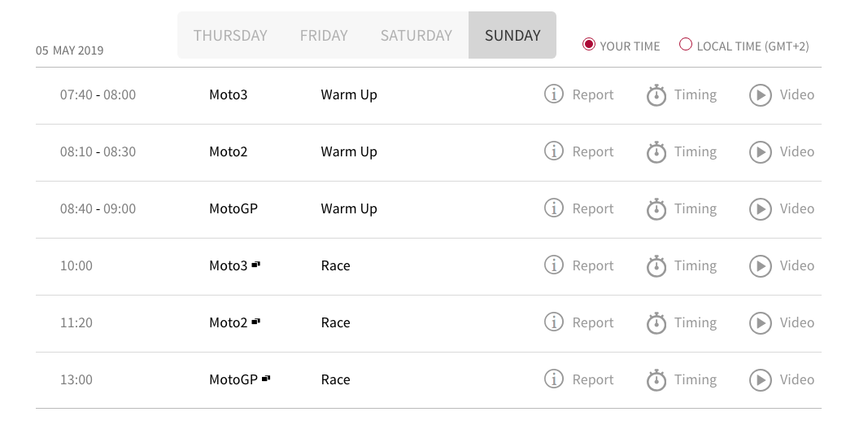The height and width of the screenshot is (425, 868).
Task: Click the info icon for MotoGP Race report
Action: coord(554,379)
